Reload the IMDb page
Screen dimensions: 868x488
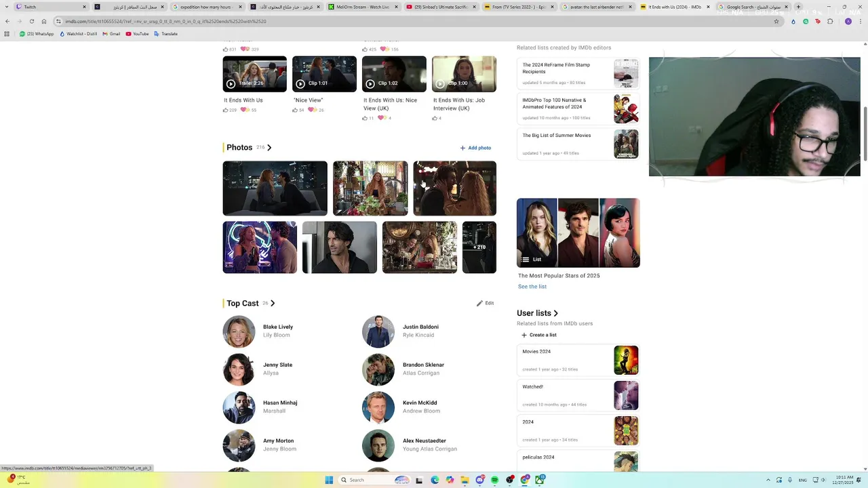[31, 21]
